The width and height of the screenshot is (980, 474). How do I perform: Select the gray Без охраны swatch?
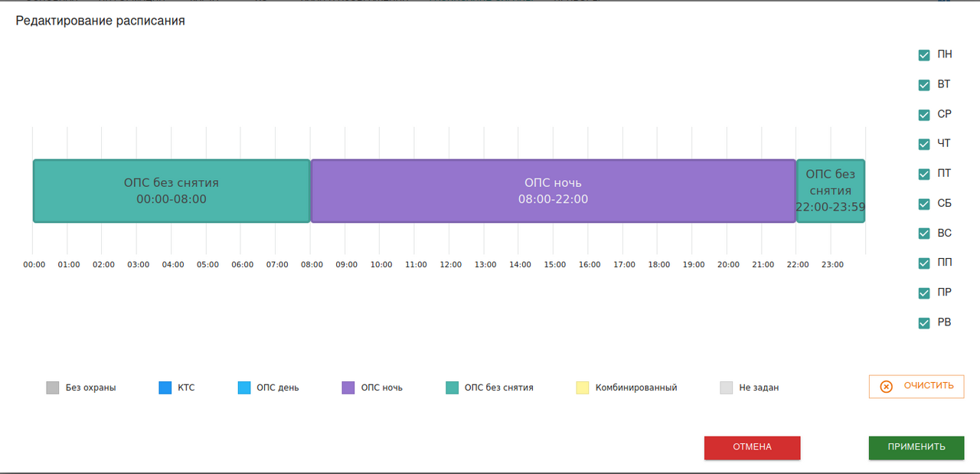tap(53, 387)
